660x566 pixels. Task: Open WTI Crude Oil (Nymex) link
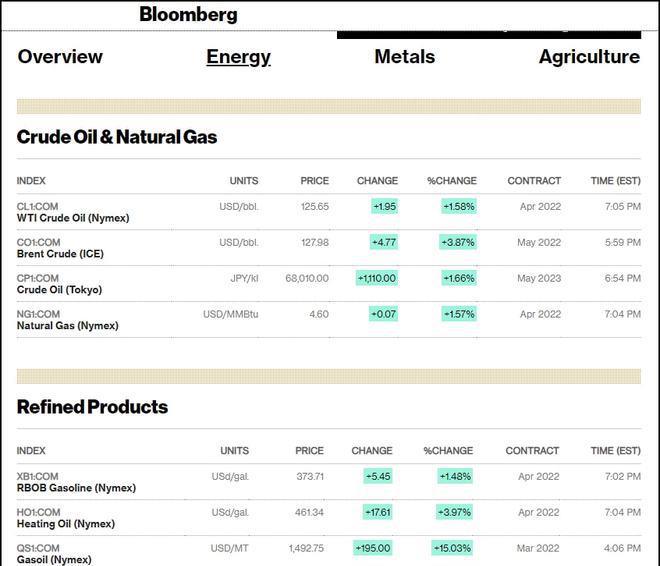73,218
